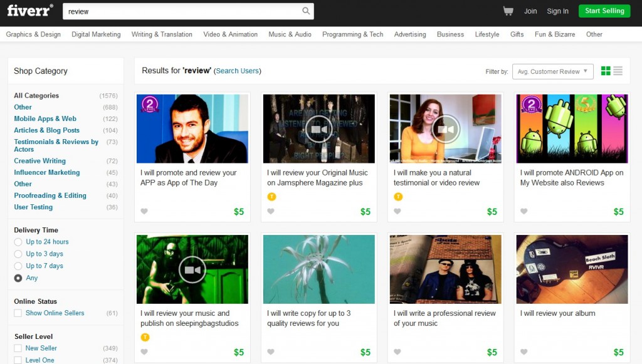Favorite the 'APP as App of The Day' gig
This screenshot has width=642, height=364.
[x=144, y=212]
